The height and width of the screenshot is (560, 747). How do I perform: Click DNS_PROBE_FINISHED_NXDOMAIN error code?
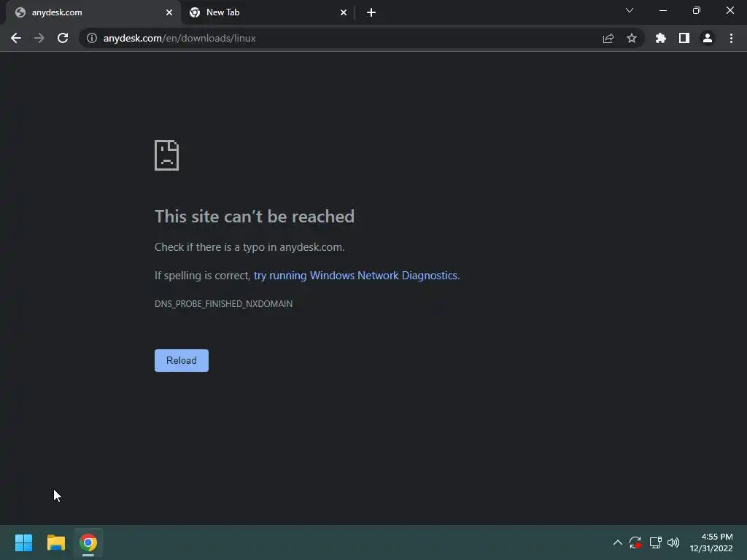point(223,304)
